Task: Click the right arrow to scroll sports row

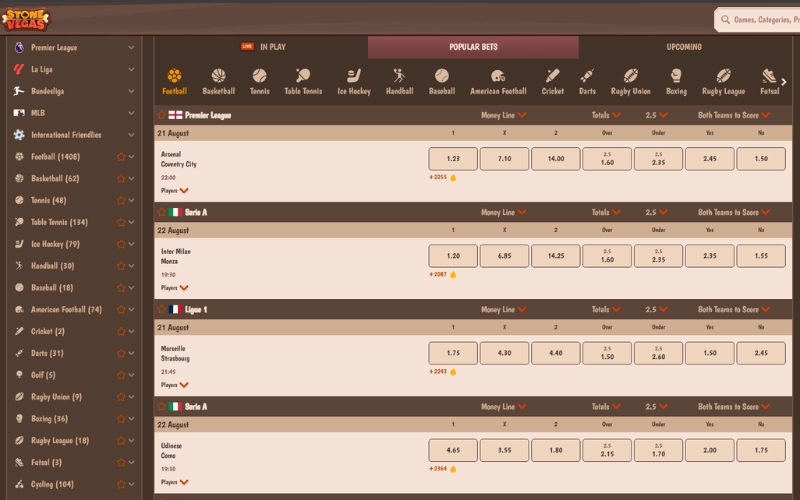Action: tap(784, 82)
